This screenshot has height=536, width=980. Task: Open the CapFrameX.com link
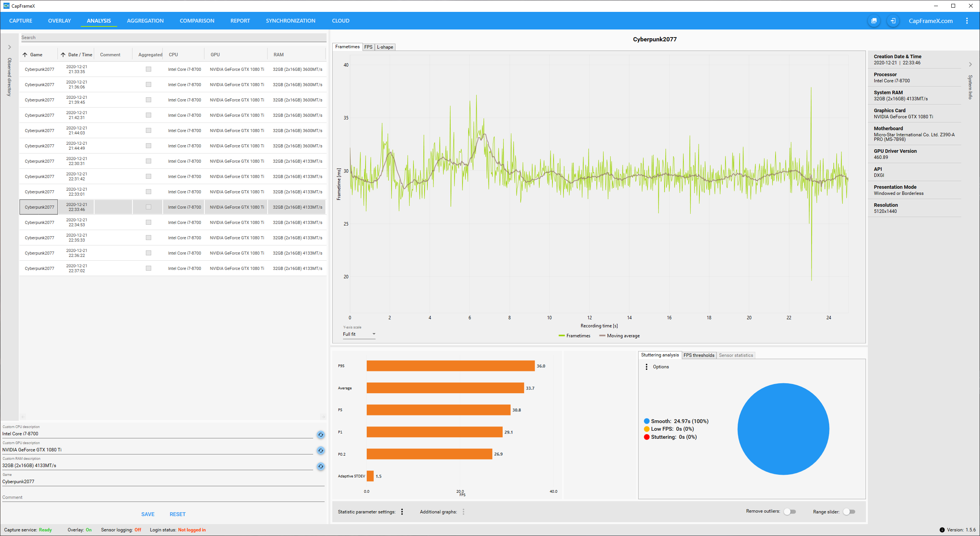(x=931, y=21)
